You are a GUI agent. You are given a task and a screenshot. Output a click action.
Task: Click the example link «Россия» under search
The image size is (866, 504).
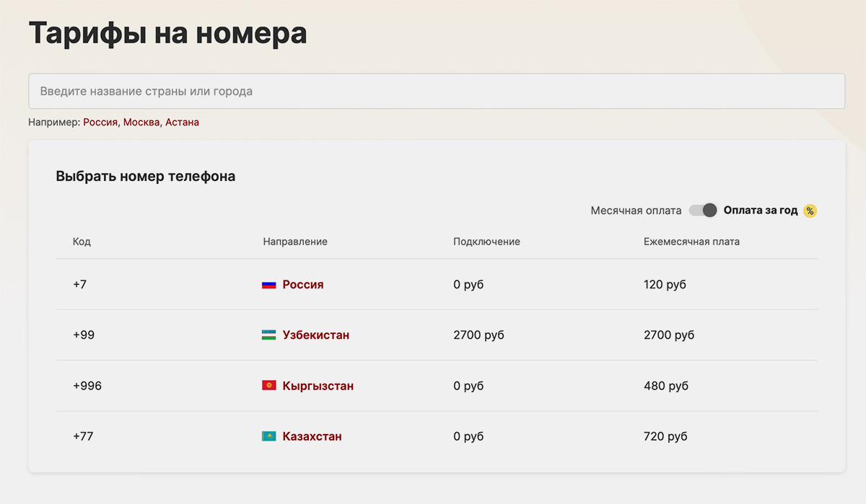coord(100,123)
